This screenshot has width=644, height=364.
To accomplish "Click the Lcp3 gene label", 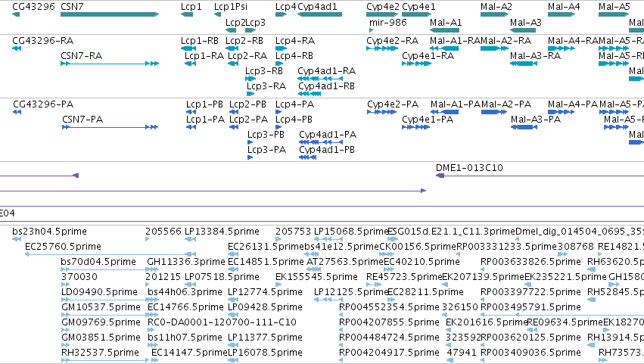I will coord(256,23).
